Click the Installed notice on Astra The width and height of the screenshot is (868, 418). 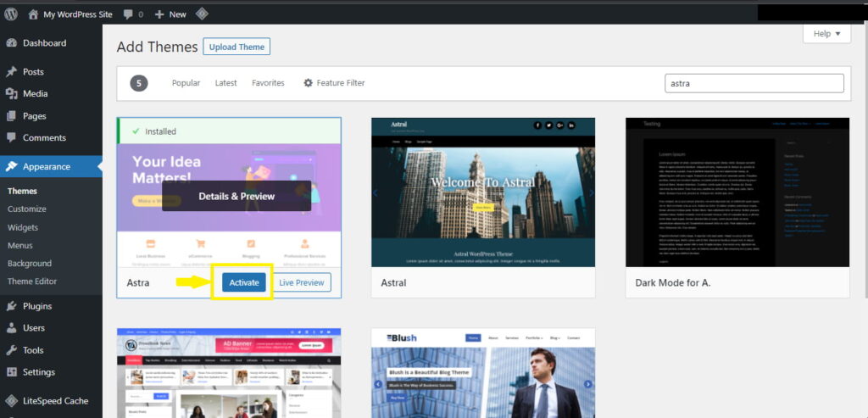pos(229,131)
